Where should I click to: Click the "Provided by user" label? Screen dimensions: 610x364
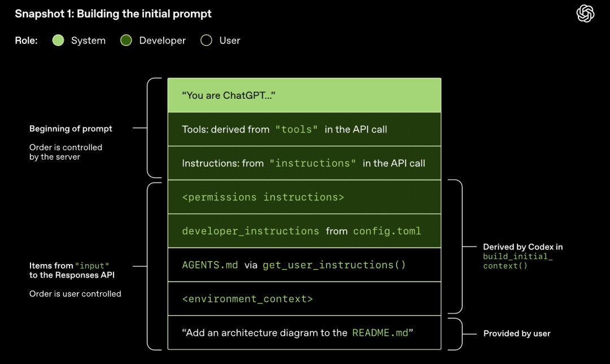pyautogui.click(x=517, y=334)
